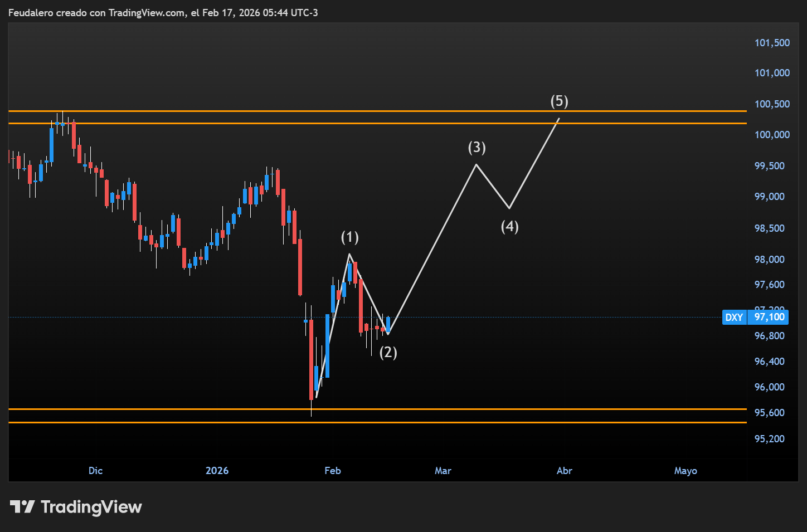Viewport: 807px width, 532px height.
Task: Click the 101,500 price axis label
Action: point(772,43)
